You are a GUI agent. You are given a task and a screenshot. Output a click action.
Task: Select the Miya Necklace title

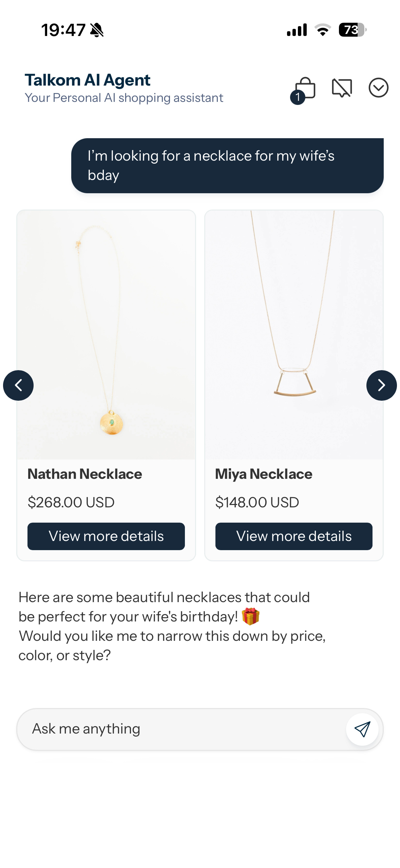pos(264,474)
